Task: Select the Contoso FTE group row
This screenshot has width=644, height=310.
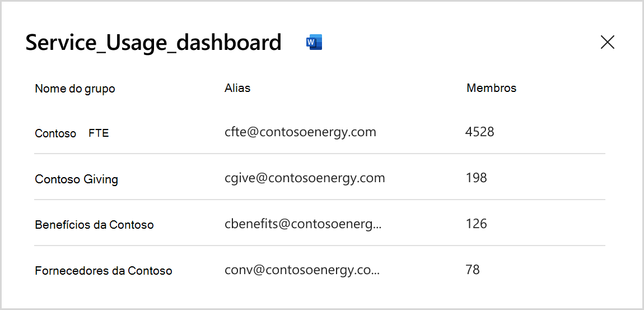Action: coord(72,133)
